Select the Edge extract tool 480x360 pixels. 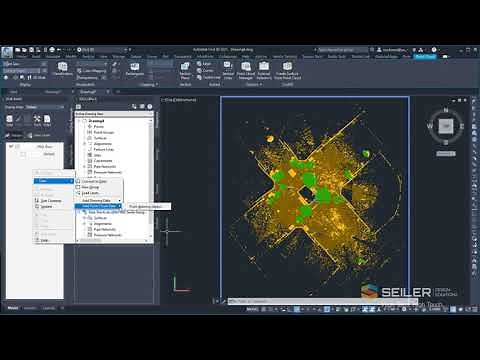click(204, 63)
